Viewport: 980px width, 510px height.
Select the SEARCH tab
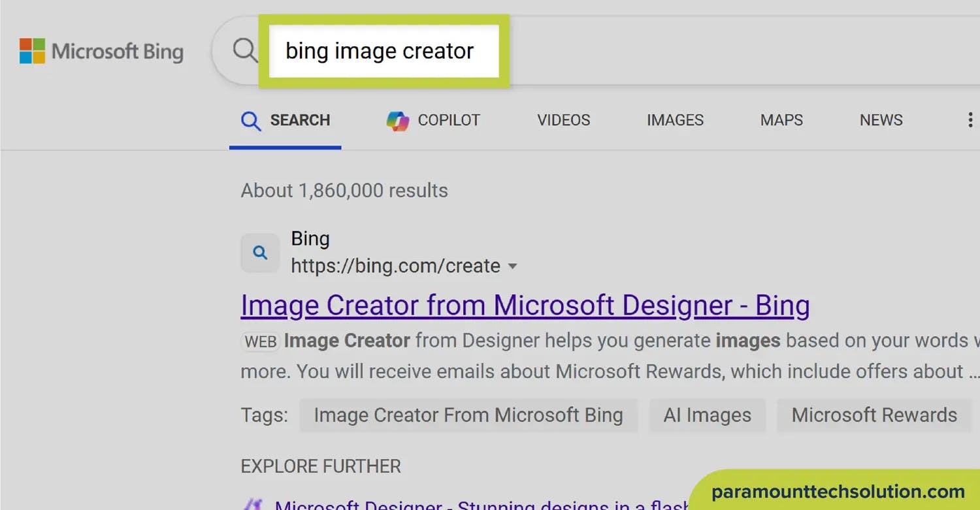[x=286, y=121]
